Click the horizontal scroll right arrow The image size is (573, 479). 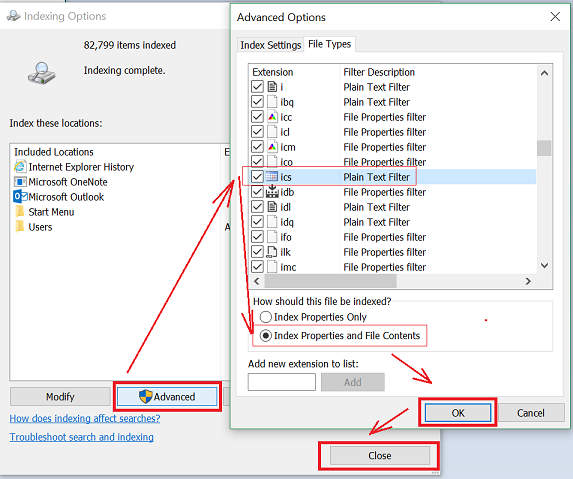528,281
